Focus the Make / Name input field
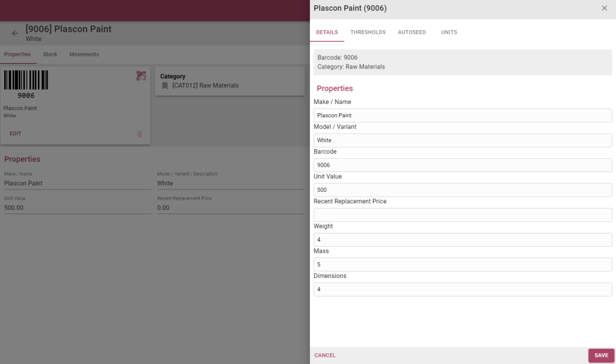The height and width of the screenshot is (364, 616). pyautogui.click(x=463, y=116)
